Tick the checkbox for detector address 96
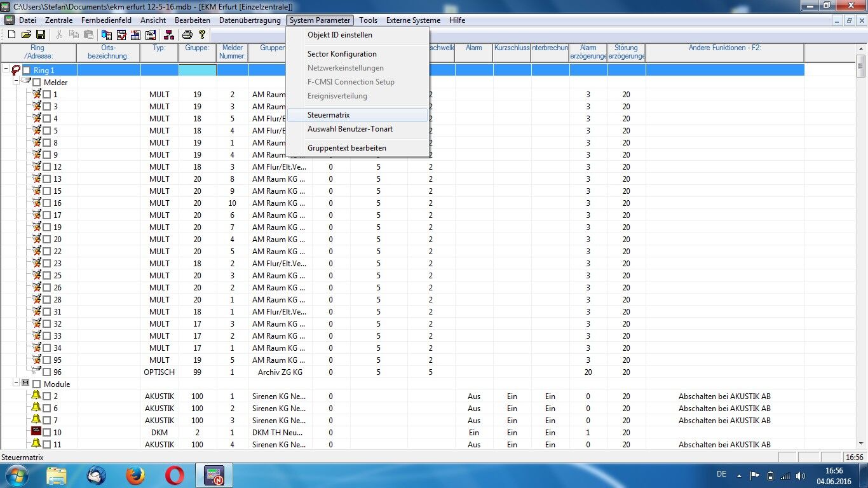The width and height of the screenshot is (868, 488). coord(47,372)
